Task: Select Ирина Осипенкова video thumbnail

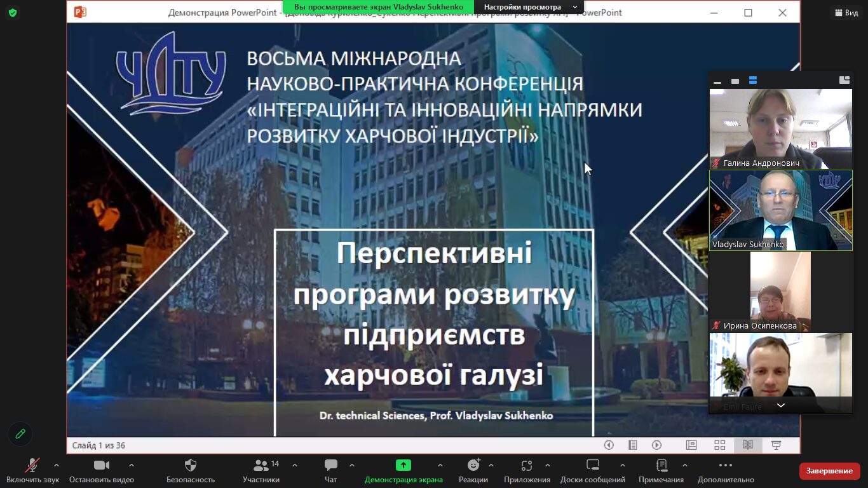Action: tap(781, 292)
